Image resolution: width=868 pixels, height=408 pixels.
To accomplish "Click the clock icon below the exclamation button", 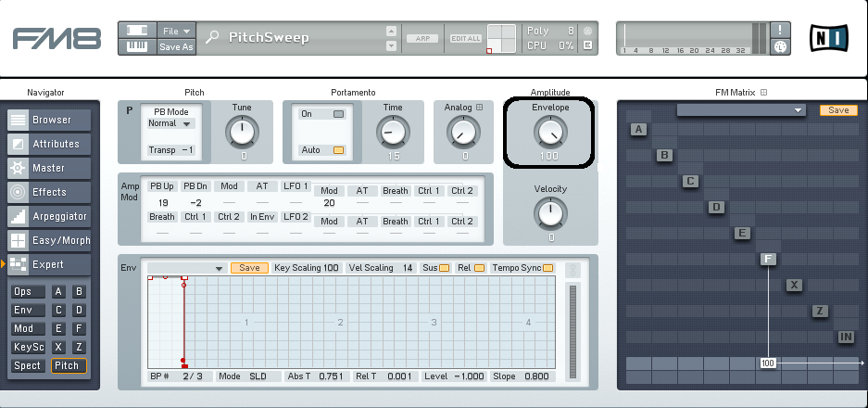I will [x=781, y=47].
